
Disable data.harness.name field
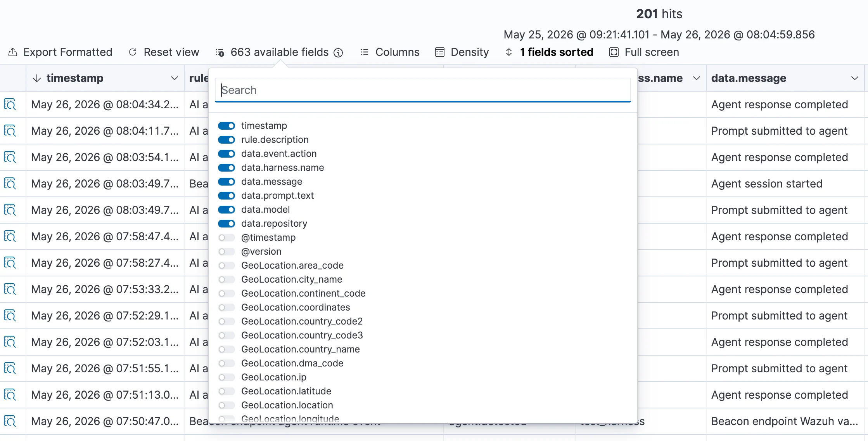coord(227,168)
